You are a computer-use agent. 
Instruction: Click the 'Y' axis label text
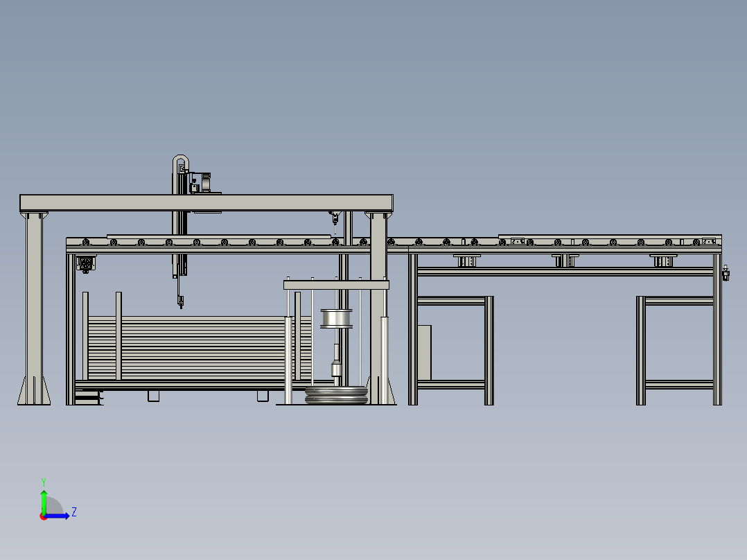(x=44, y=482)
